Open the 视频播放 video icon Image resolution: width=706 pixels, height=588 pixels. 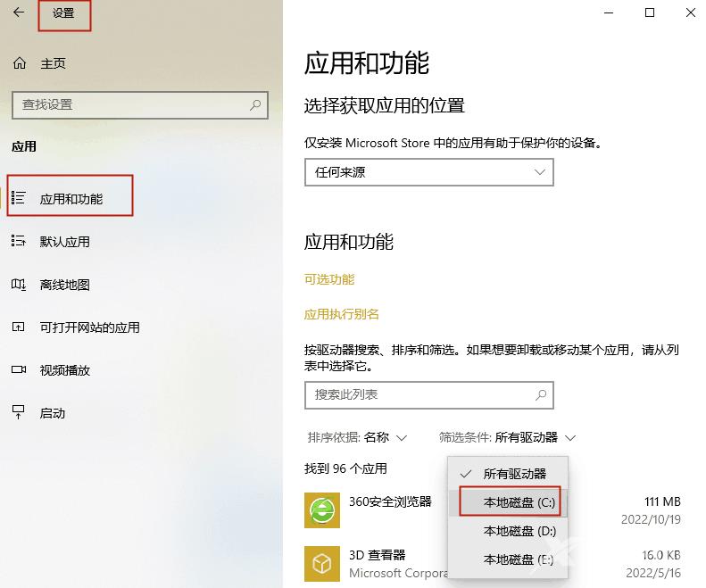tap(19, 369)
